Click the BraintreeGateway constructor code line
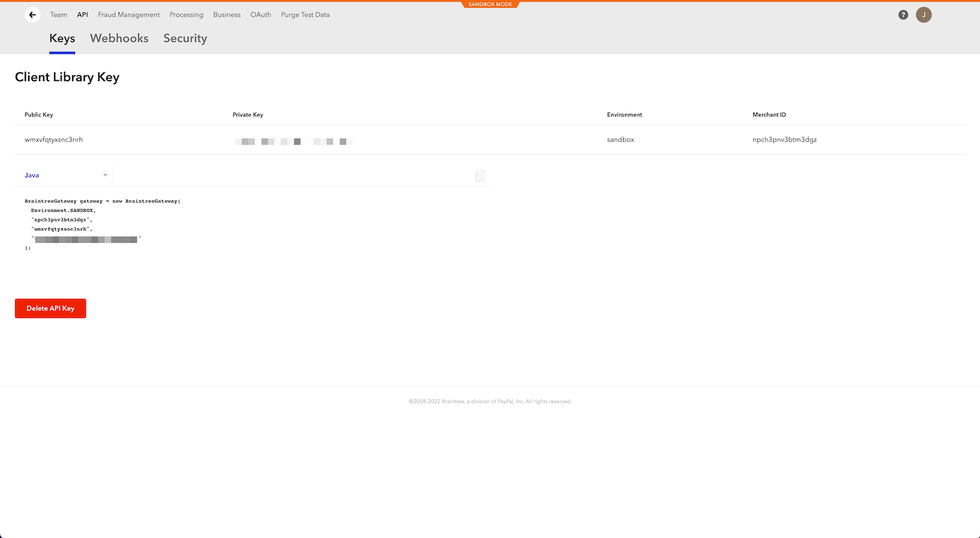The width and height of the screenshot is (980, 538). (102, 201)
